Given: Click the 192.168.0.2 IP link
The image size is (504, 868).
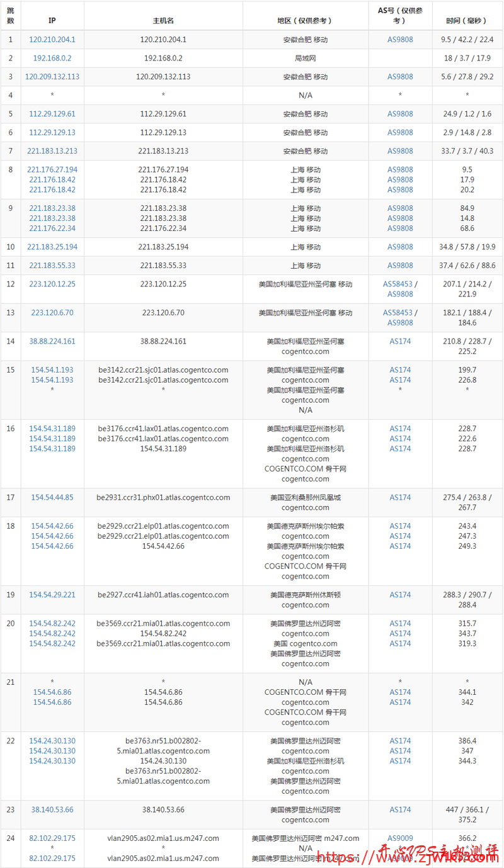Looking at the screenshot, I should tap(52, 58).
